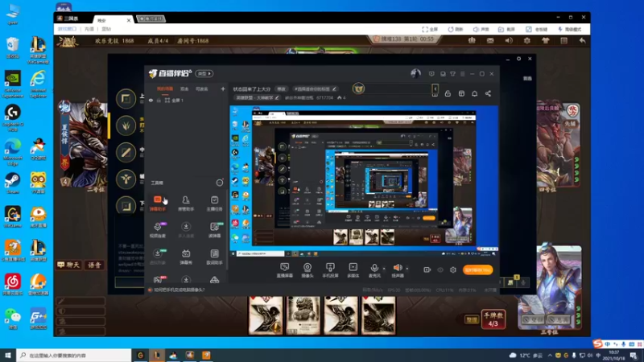Click the back arrow in game top bar
This screenshot has height=362, width=644.
(x=582, y=41)
